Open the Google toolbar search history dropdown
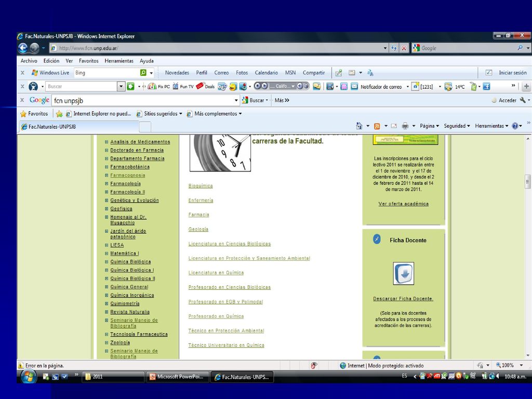 (236, 100)
